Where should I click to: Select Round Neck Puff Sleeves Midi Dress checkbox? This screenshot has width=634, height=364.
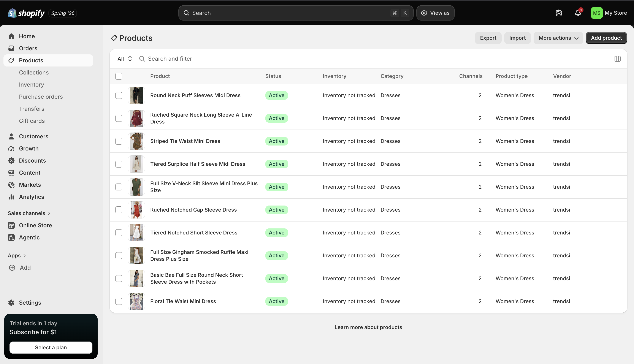[119, 95]
